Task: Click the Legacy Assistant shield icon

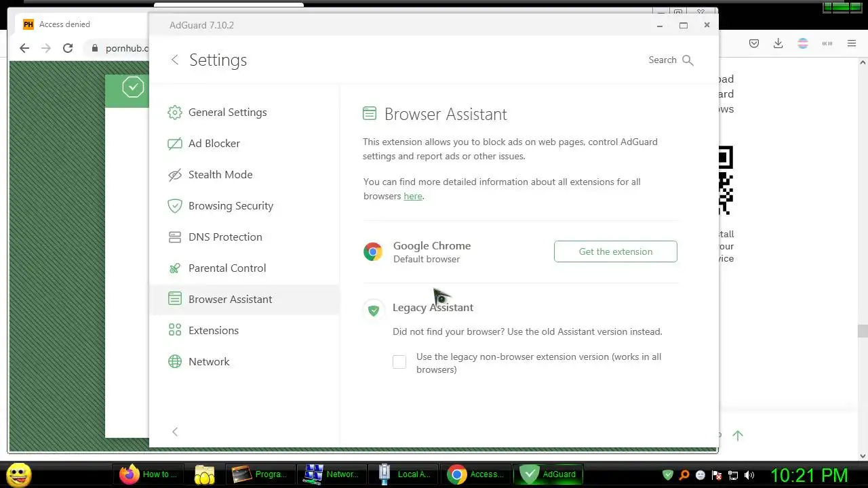Action: pyautogui.click(x=373, y=310)
